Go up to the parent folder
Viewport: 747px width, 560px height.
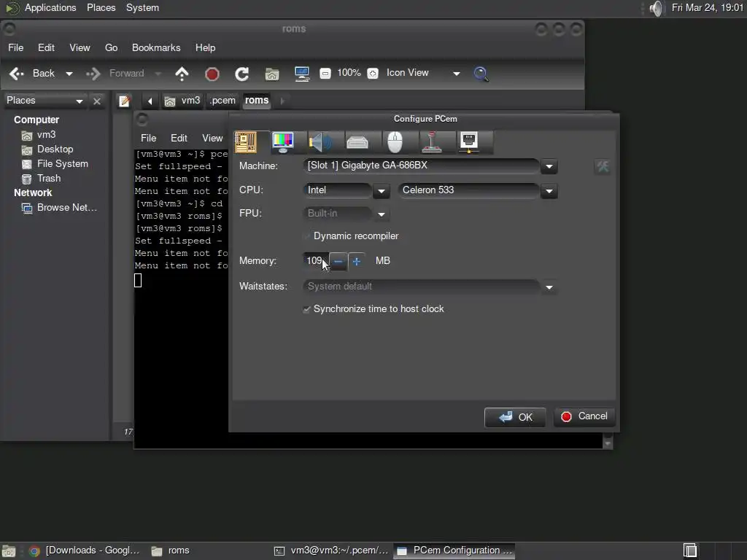(182, 74)
